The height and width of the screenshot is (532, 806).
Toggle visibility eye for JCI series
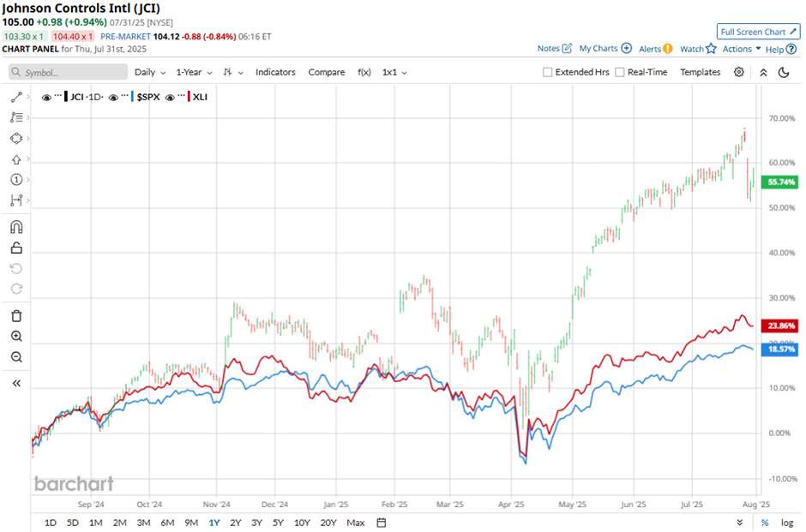point(46,97)
